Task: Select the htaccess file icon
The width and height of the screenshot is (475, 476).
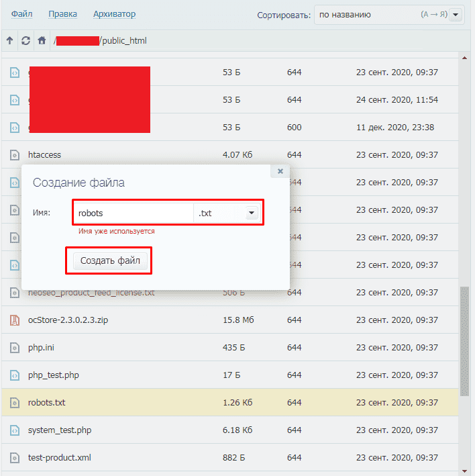Action: tap(15, 155)
